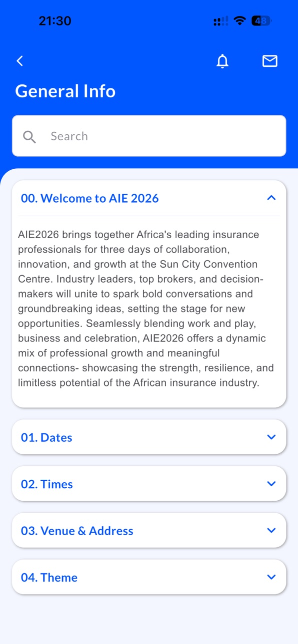Tap the Wi-Fi status icon
The image size is (298, 644).
click(240, 21)
